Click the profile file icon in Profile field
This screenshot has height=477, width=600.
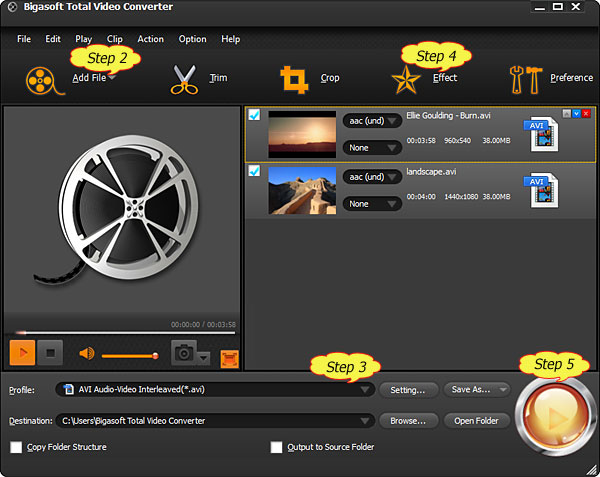pos(68,389)
